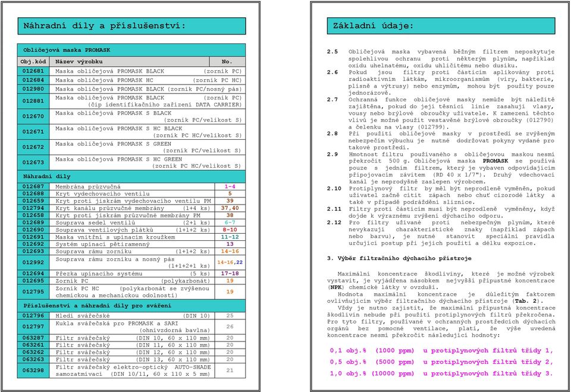Image resolution: width=571 pixels, height=392 pixels.
Task: Select product code 012659
Action: pos(33,200)
